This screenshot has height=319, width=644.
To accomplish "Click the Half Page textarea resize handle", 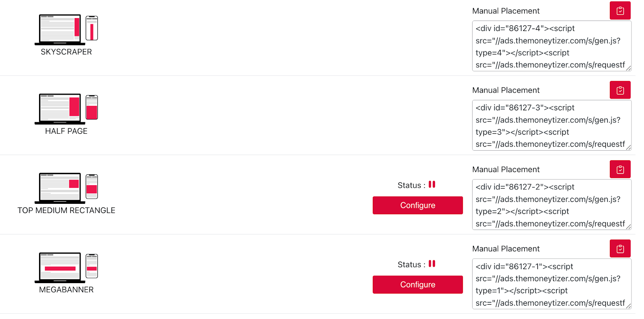I will [x=628, y=148].
